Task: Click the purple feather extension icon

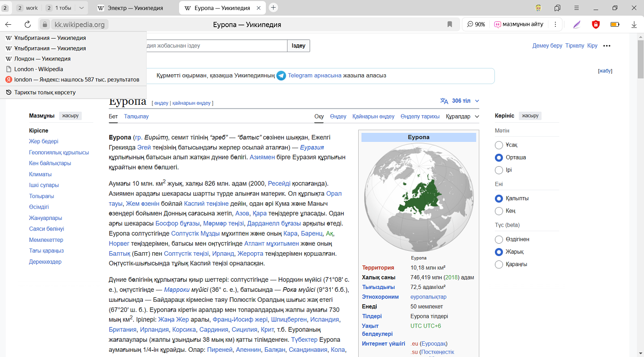Action: click(x=577, y=24)
